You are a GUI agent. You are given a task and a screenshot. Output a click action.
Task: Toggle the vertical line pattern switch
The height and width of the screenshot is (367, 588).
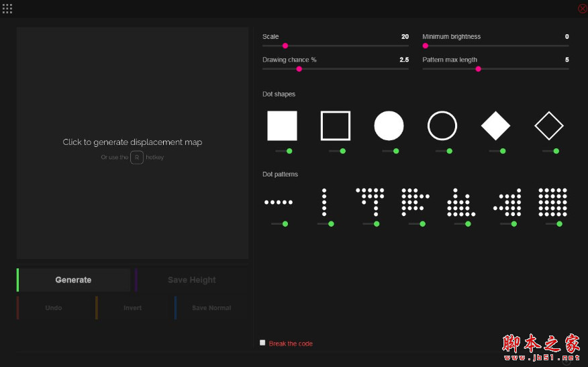coord(326,224)
